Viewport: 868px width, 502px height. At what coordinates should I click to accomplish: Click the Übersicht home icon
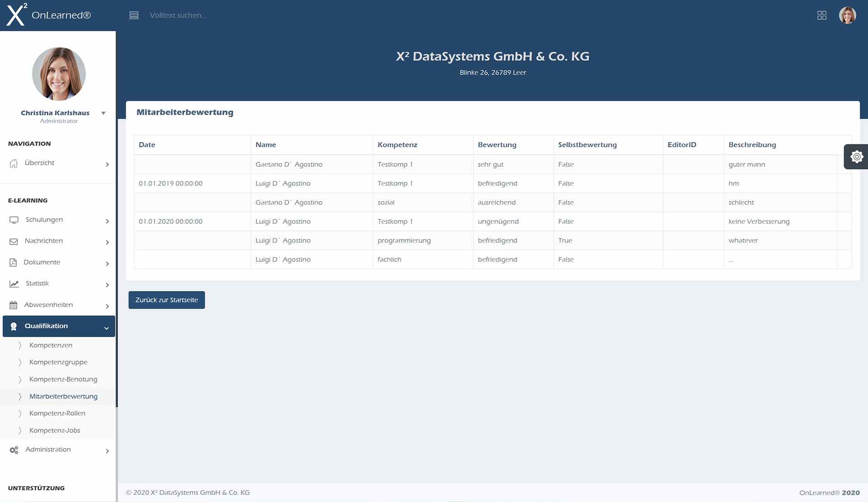[x=14, y=163]
